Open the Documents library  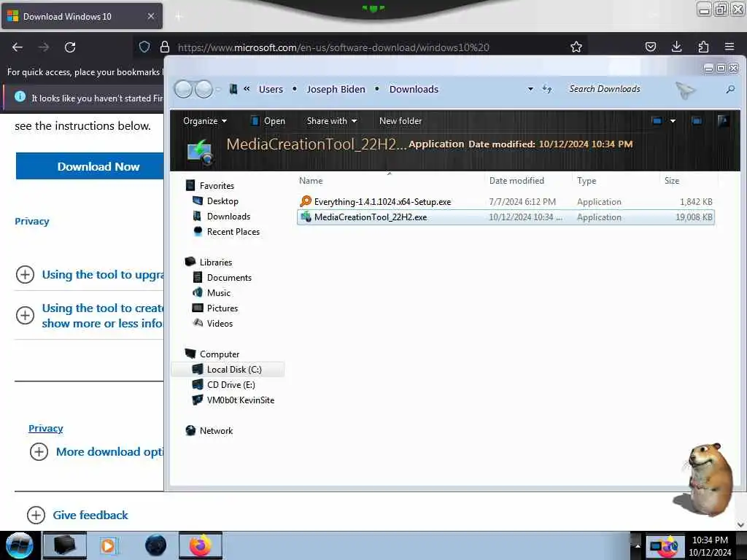229,278
